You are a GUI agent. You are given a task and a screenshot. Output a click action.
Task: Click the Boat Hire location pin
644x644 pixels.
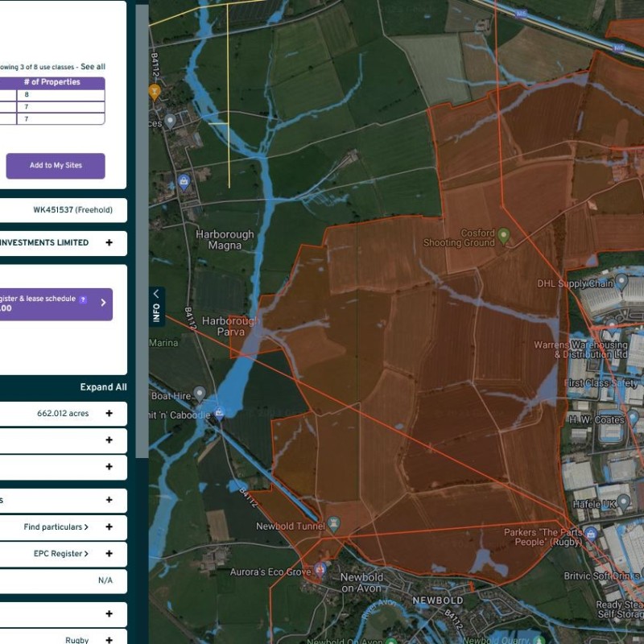pos(200,393)
